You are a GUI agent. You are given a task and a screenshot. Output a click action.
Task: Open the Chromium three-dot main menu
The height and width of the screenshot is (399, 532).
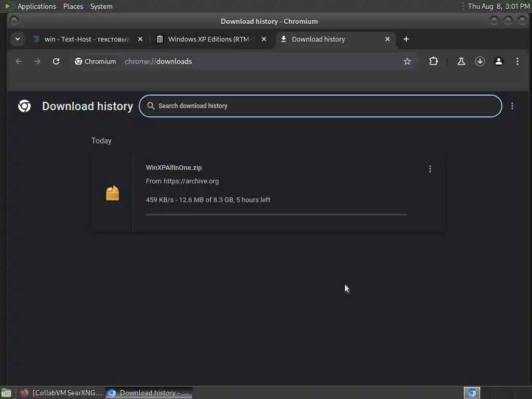tap(517, 61)
